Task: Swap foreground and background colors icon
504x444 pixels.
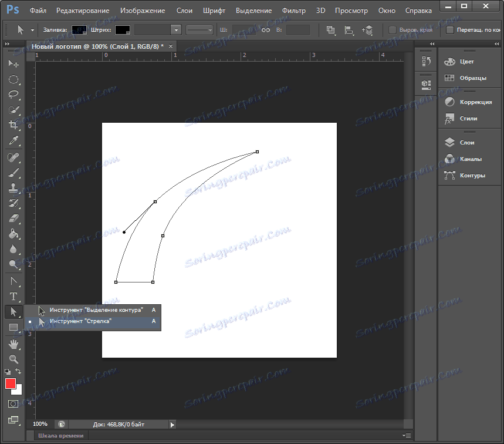Action: point(18,372)
